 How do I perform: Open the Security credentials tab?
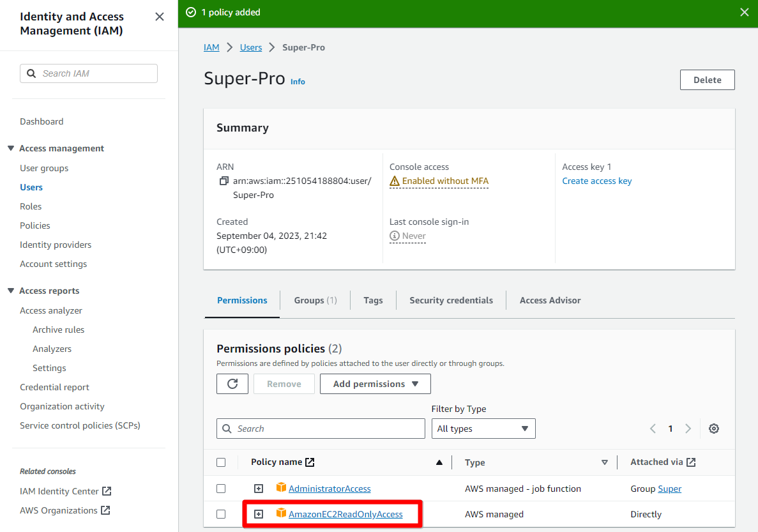451,300
